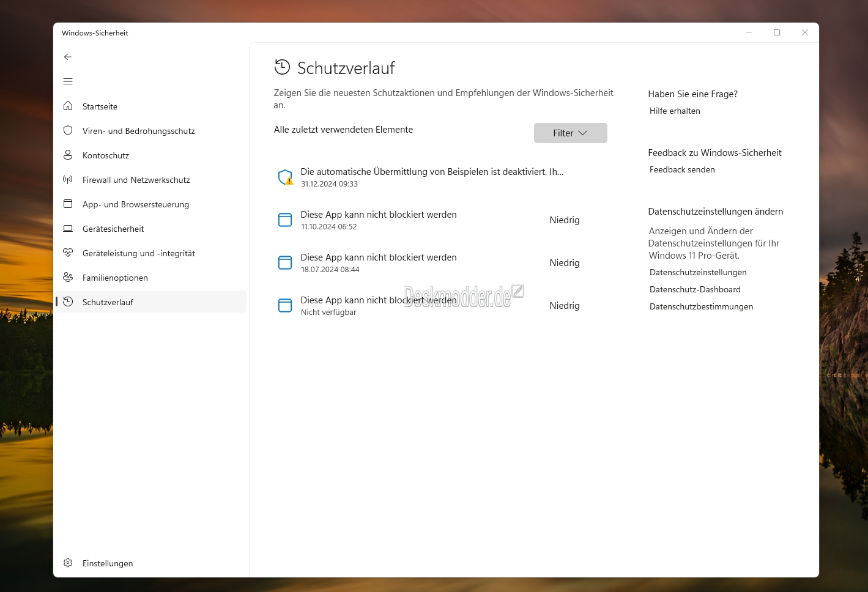
Task: Click the Viren- und Bedrohungsschutz shield icon
Action: (x=68, y=130)
